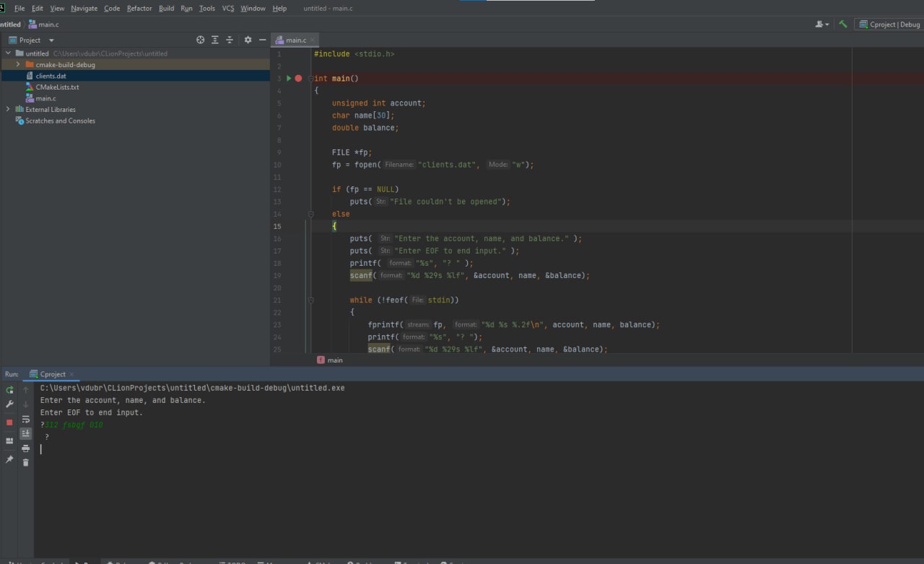924x564 pixels.
Task: Open the Cproject | Debug configuration dropdown
Action: 890,24
